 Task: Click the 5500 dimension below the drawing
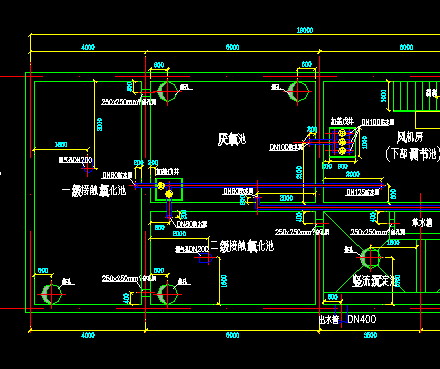(x=370, y=335)
